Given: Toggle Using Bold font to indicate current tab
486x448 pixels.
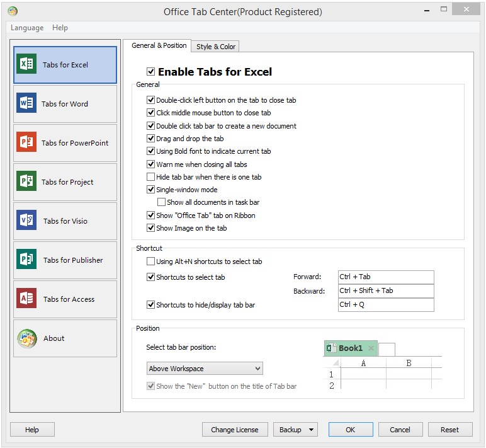Looking at the screenshot, I should (150, 151).
